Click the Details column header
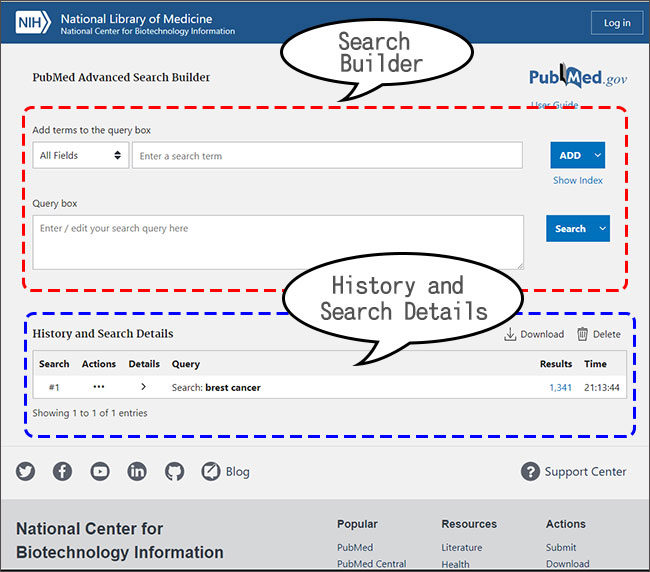The width and height of the screenshot is (650, 572). [144, 364]
